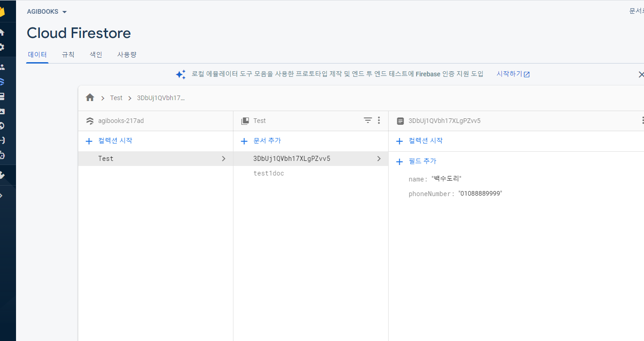Expand the sidebar navigation arrow

pos(1,196)
